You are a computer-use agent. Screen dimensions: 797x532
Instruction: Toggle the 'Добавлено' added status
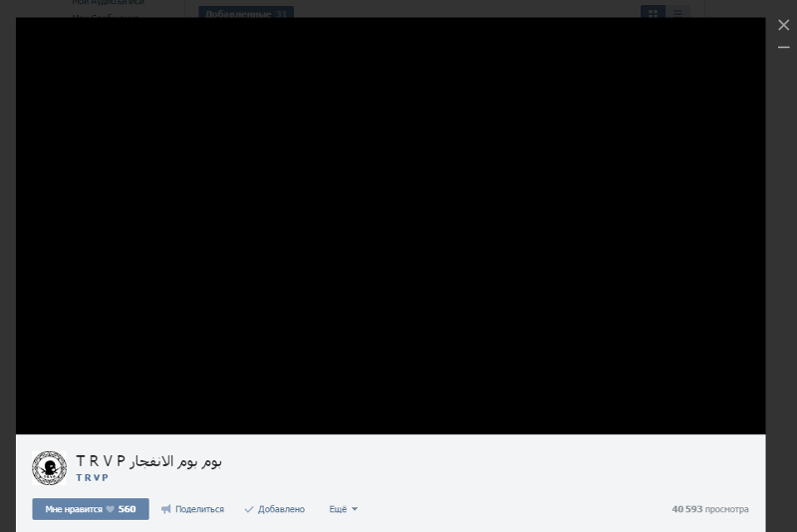pyautogui.click(x=280, y=509)
